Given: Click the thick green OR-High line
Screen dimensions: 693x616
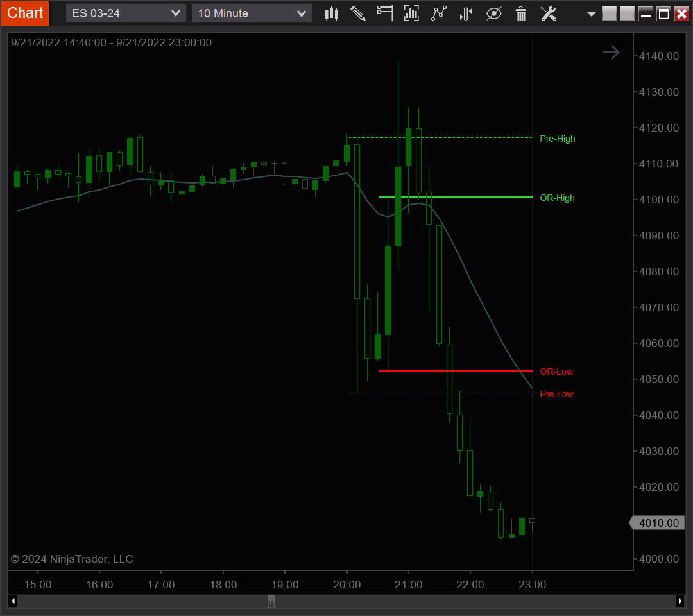Looking at the screenshot, I should 456,196.
